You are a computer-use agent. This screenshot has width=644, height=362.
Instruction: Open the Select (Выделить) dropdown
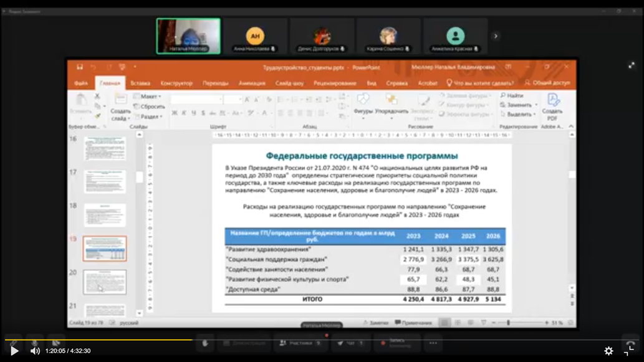(x=518, y=115)
